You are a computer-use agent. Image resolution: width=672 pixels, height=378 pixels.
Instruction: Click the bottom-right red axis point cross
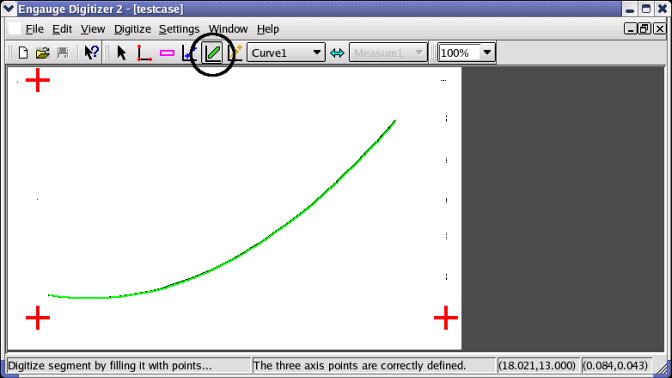446,318
